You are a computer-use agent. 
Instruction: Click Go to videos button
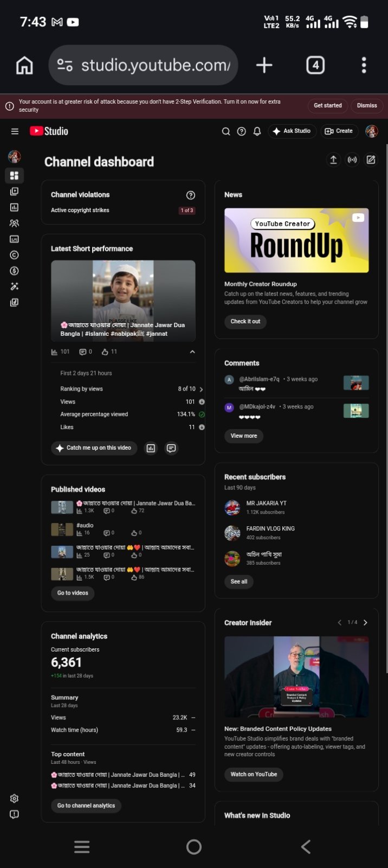pyautogui.click(x=73, y=593)
